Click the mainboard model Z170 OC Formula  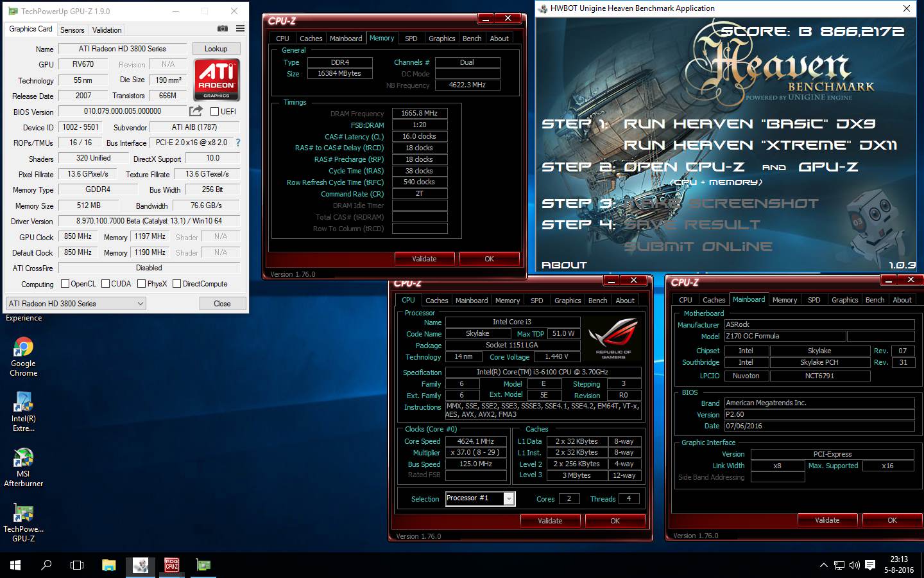coord(785,336)
